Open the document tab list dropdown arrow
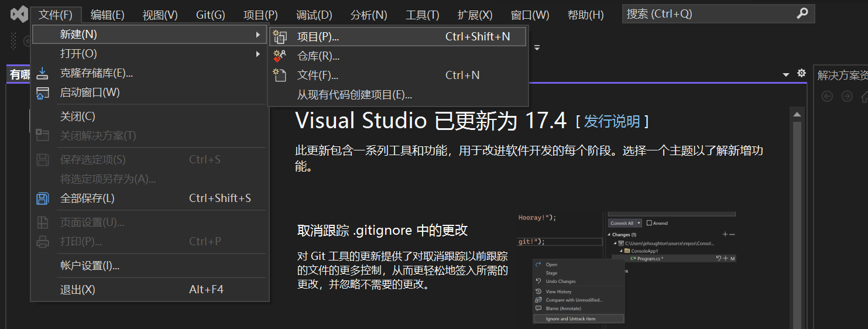 786,75
